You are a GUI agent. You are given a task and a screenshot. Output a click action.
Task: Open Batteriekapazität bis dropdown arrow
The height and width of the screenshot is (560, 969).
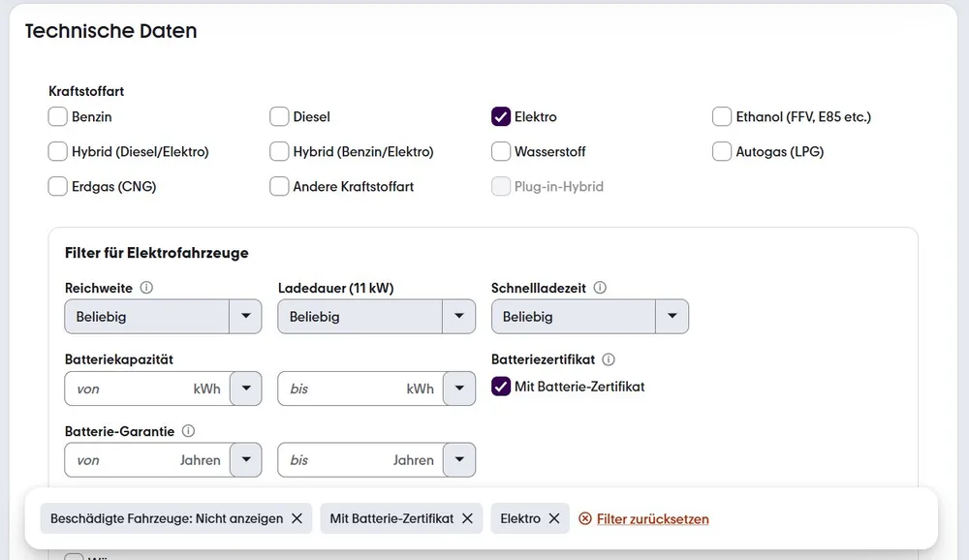click(x=459, y=389)
